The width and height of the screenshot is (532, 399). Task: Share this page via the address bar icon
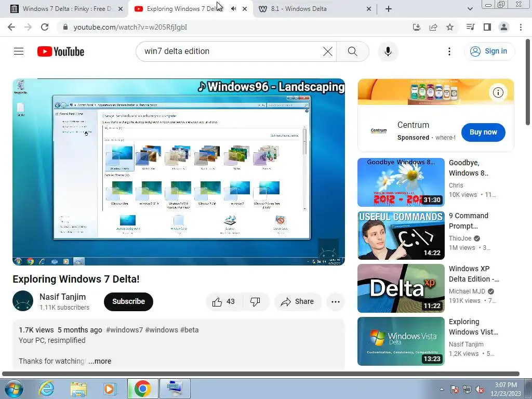[433, 27]
